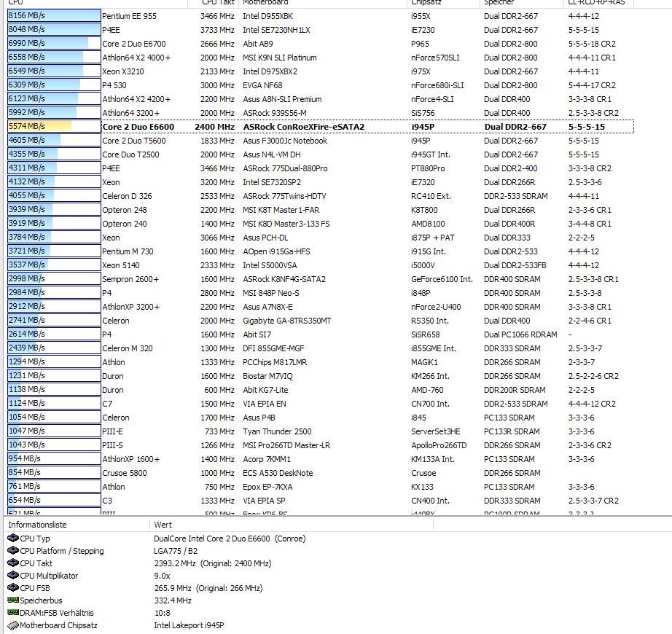Click Gigabyte GA-8TRS350MT motherboard cell
This screenshot has height=634, width=672.
point(286,321)
